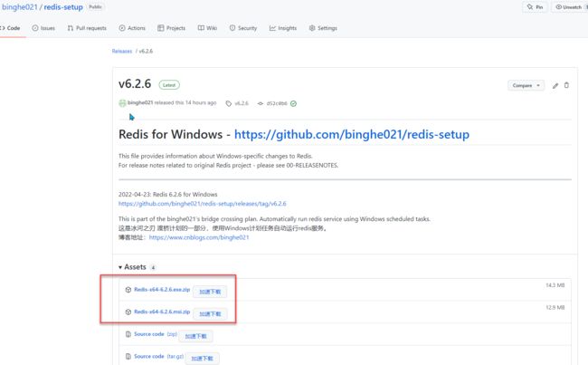
Task: Download Redis-x64-6.2.6.exe.zip file
Action: (x=162, y=290)
